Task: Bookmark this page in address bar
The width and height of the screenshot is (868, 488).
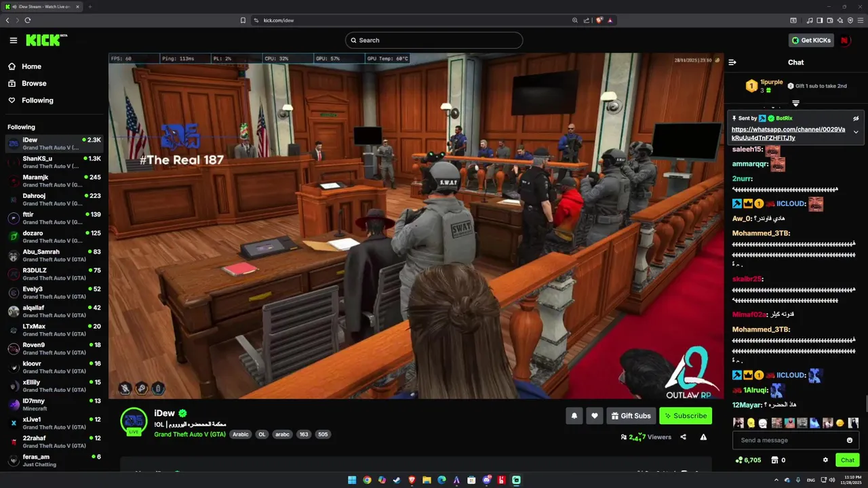Action: (243, 20)
